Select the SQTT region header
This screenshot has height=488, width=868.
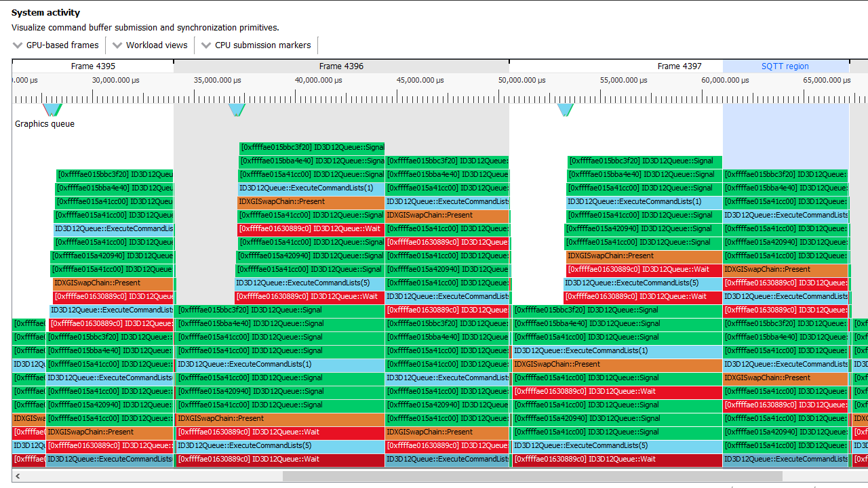[x=785, y=66]
